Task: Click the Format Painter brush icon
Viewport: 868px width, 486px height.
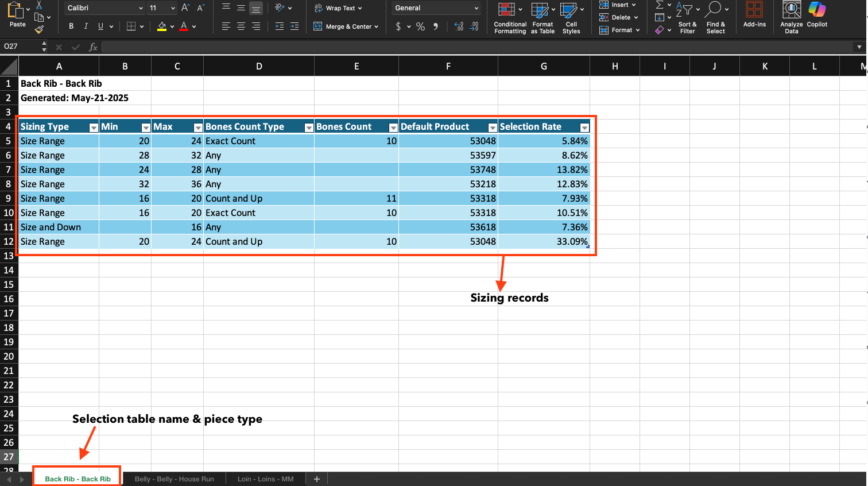Action: point(39,30)
